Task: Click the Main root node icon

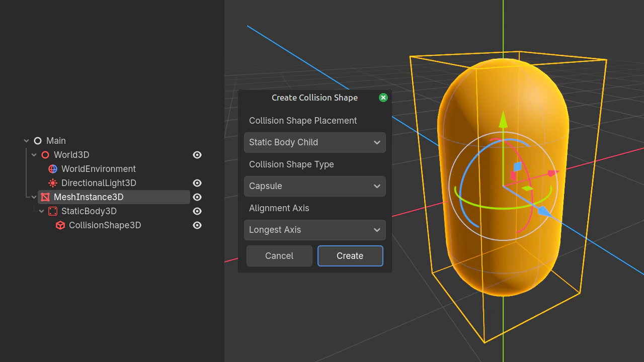Action: (38, 141)
